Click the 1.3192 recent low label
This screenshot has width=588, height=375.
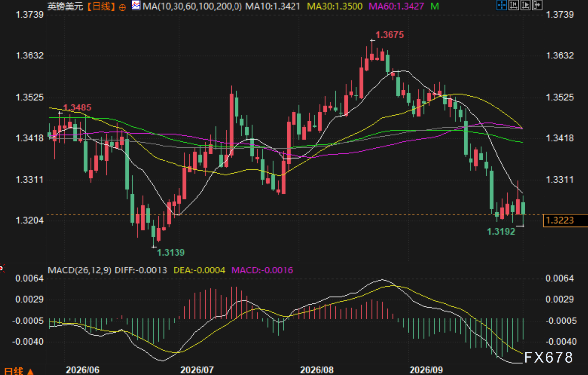501,231
